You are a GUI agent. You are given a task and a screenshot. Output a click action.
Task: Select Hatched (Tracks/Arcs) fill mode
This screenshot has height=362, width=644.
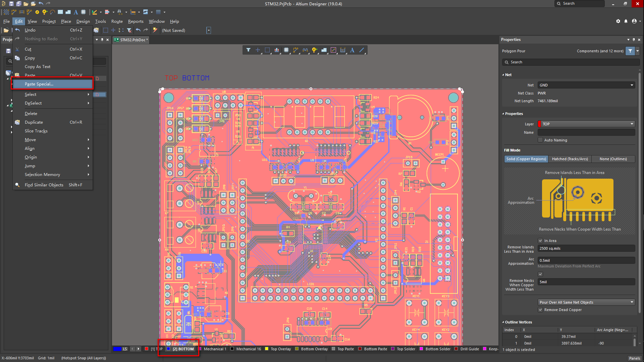pyautogui.click(x=570, y=159)
